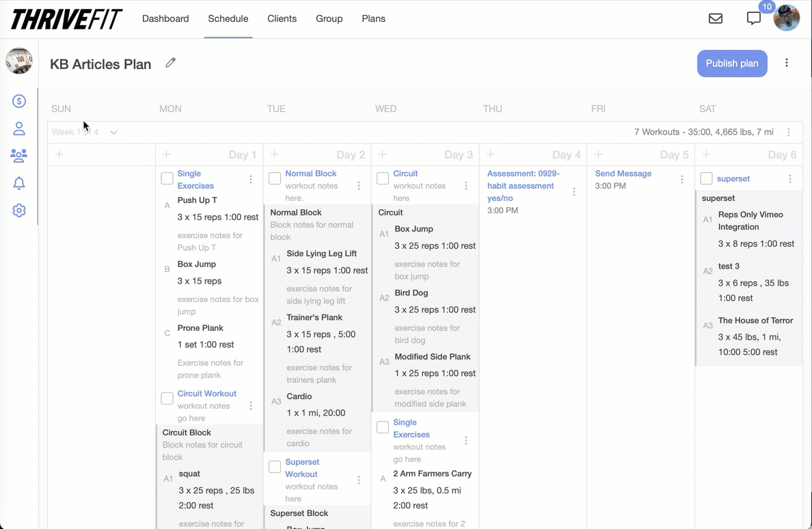Select the Clients person icon in the sidebar

click(19, 128)
